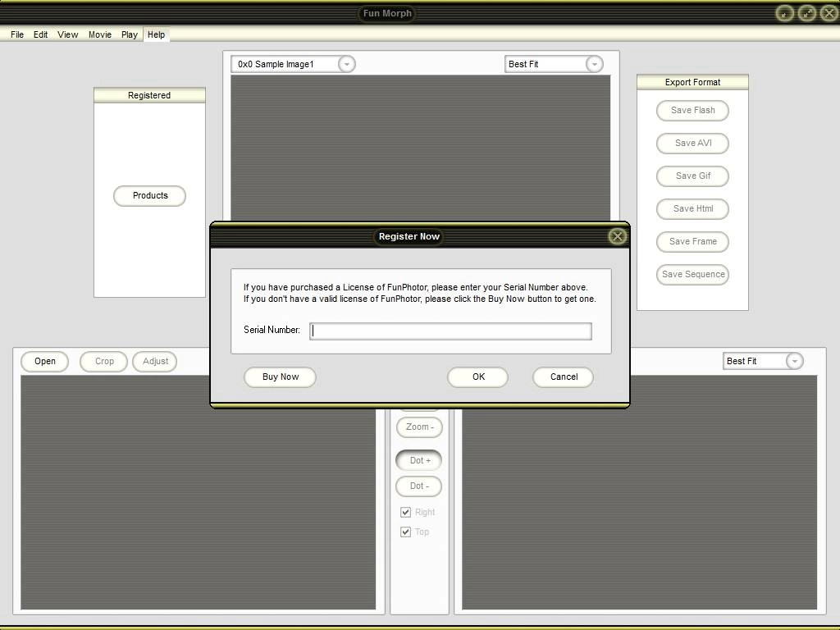The image size is (840, 630).
Task: Click the Adjust button
Action: [155, 361]
